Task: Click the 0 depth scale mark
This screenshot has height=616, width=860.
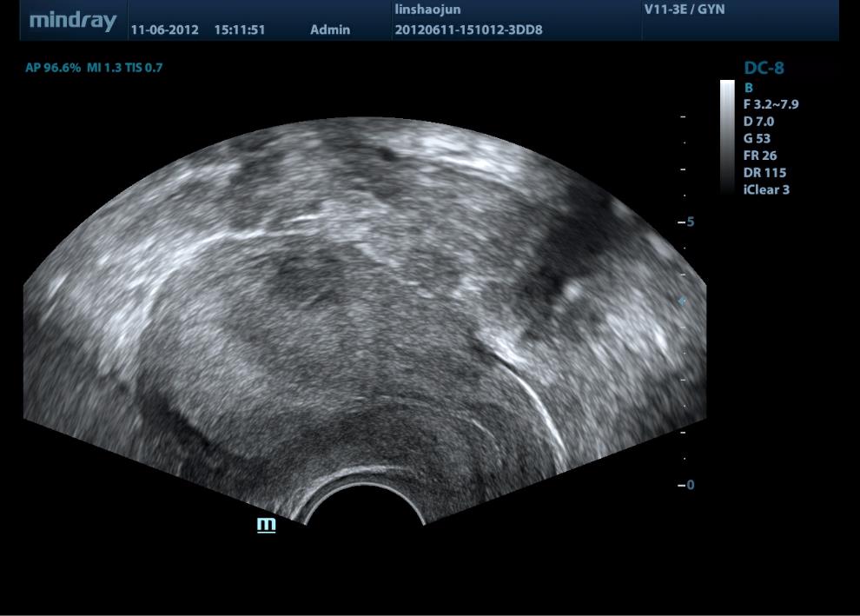Action: [686, 485]
